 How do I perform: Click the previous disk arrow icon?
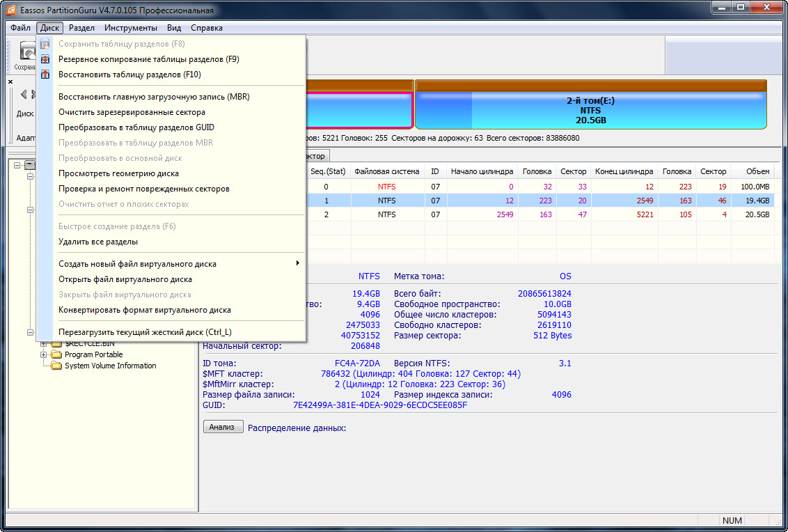point(23,95)
